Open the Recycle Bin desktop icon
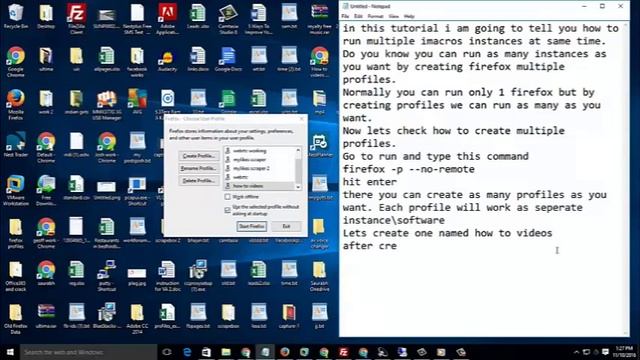640x360 pixels. [x=16, y=16]
